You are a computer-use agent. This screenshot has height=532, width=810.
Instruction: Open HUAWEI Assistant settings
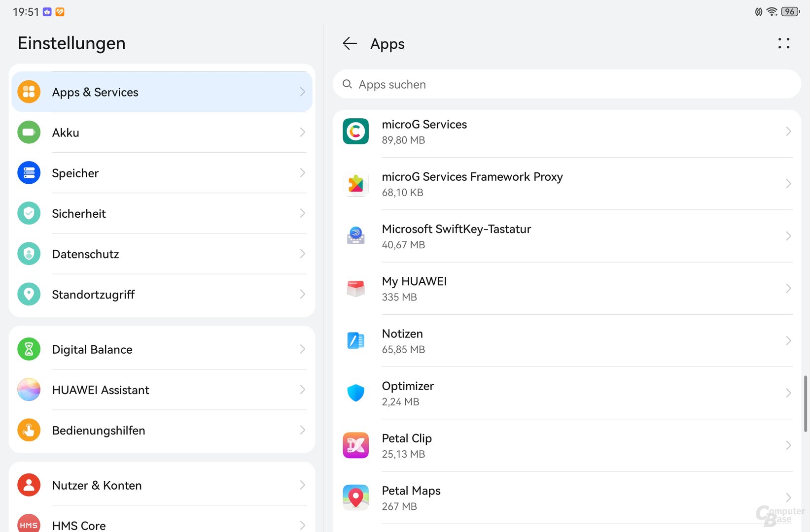tap(162, 390)
